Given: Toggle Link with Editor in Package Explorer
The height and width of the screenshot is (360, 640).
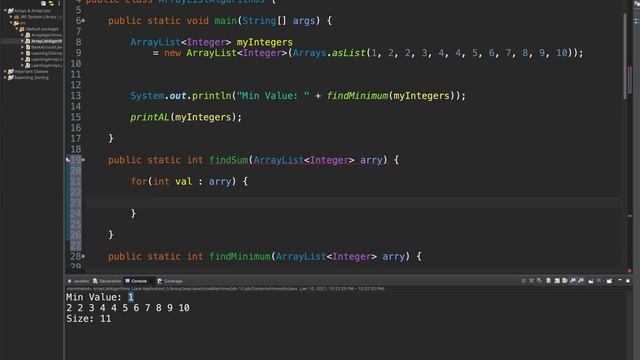Looking at the screenshot, I should tap(51, 3).
